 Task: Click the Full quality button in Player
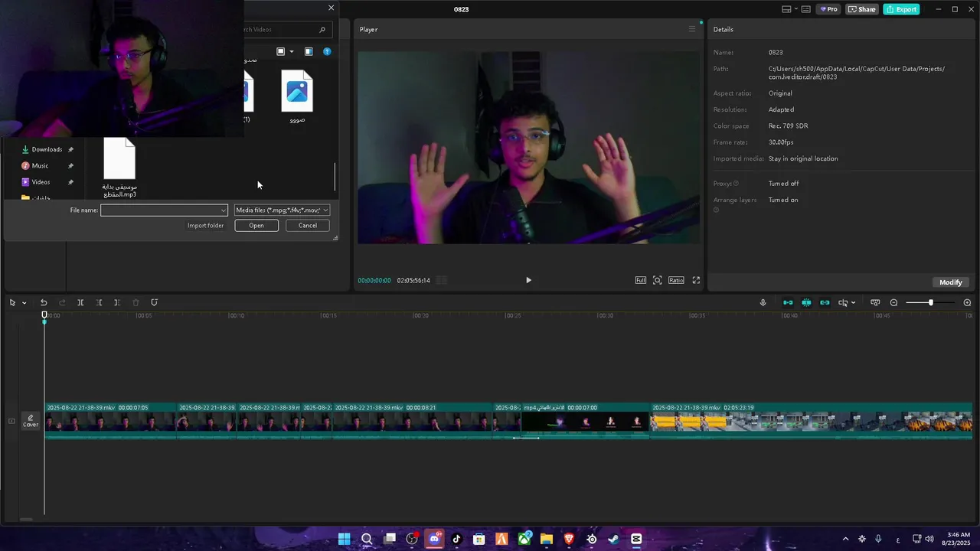pyautogui.click(x=641, y=280)
